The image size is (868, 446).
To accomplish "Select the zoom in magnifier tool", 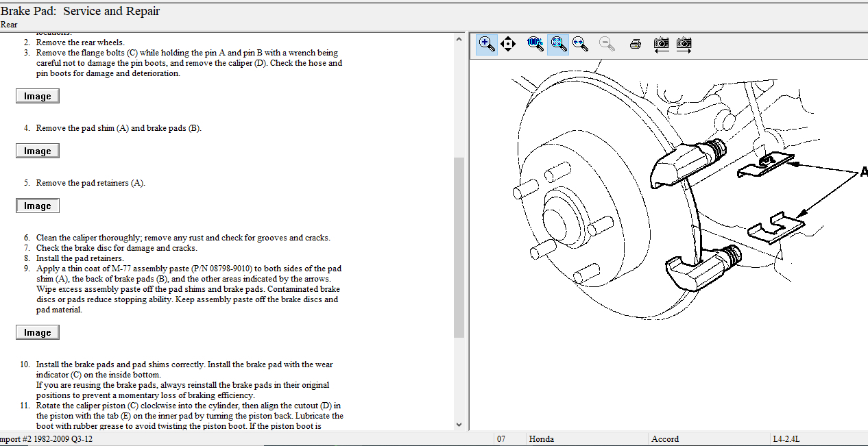I will 487,44.
